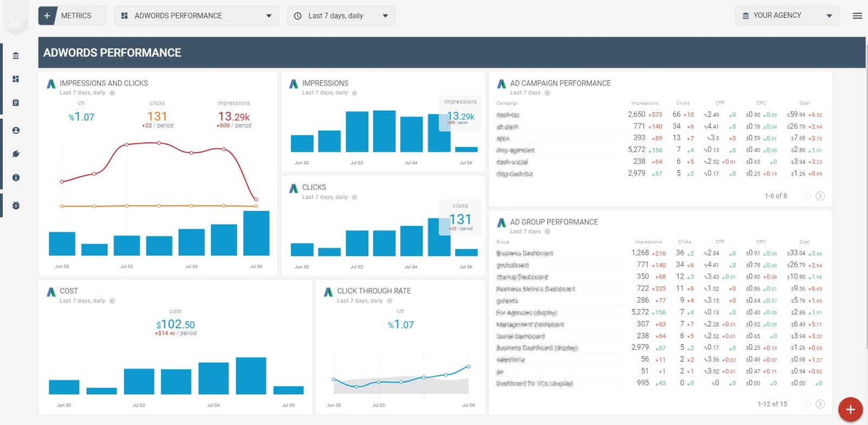Click the small circle icon beside Clicks widget date

pyautogui.click(x=355, y=197)
